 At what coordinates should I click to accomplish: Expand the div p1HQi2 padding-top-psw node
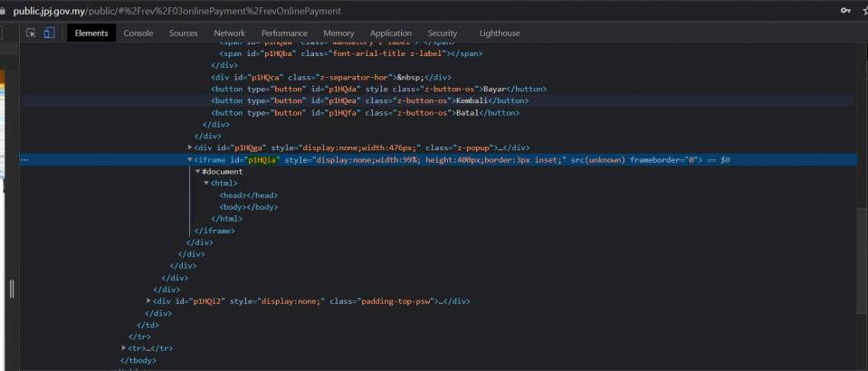click(148, 300)
